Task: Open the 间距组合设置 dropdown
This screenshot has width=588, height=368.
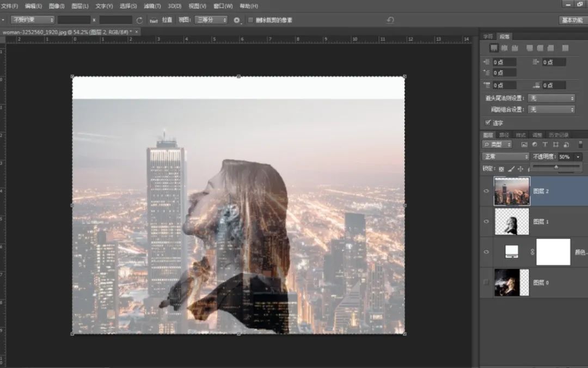Action: (x=551, y=109)
